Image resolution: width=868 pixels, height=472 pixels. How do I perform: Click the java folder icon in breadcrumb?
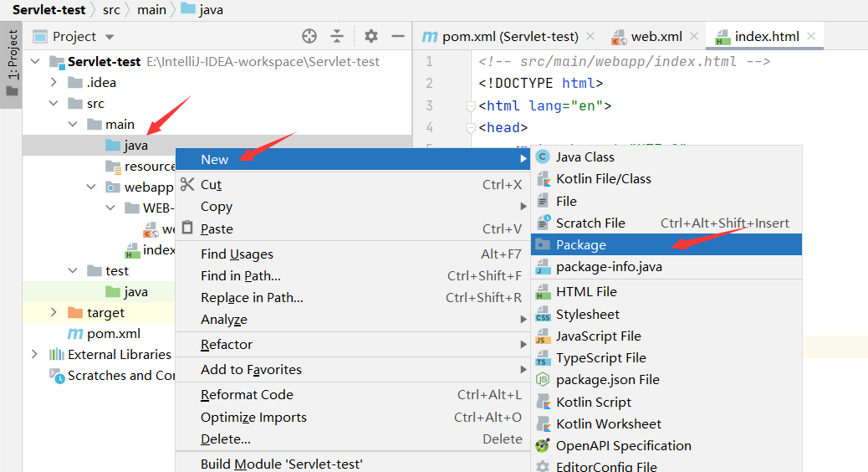point(188,9)
